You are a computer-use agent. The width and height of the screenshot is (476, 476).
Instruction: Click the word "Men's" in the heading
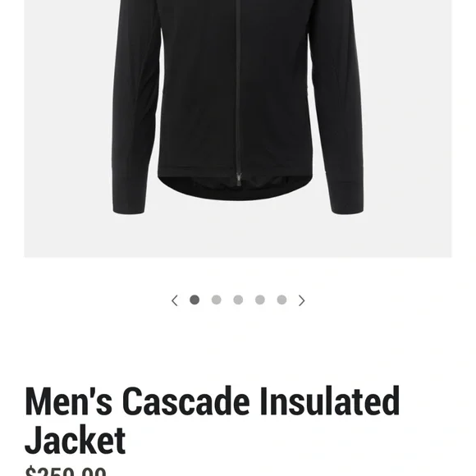tap(69, 401)
